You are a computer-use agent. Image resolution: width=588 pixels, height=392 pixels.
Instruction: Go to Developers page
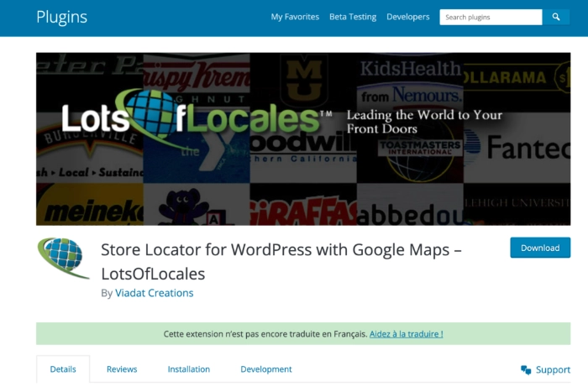[x=407, y=17]
